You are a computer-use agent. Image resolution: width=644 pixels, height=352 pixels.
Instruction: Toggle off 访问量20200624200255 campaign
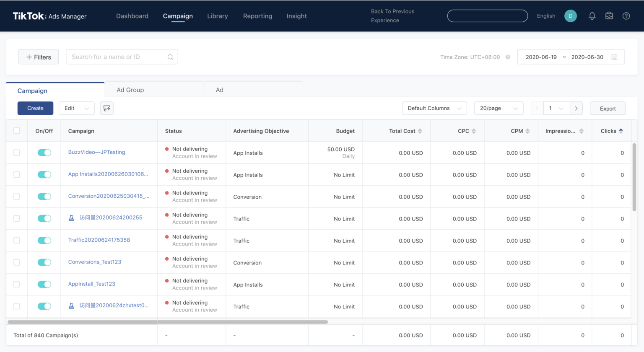point(44,218)
